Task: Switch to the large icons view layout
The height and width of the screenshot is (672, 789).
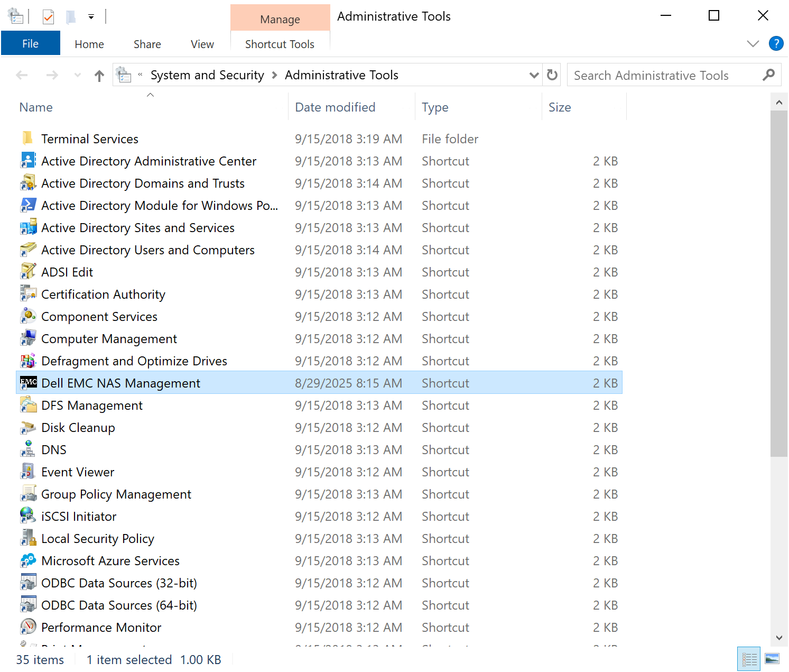Action: 772,659
